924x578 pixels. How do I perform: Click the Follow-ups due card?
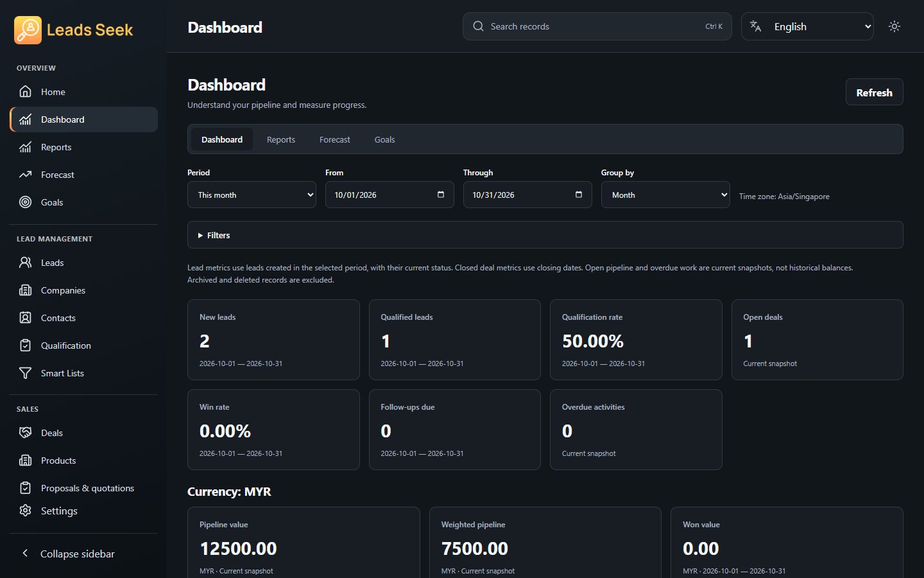pos(454,430)
